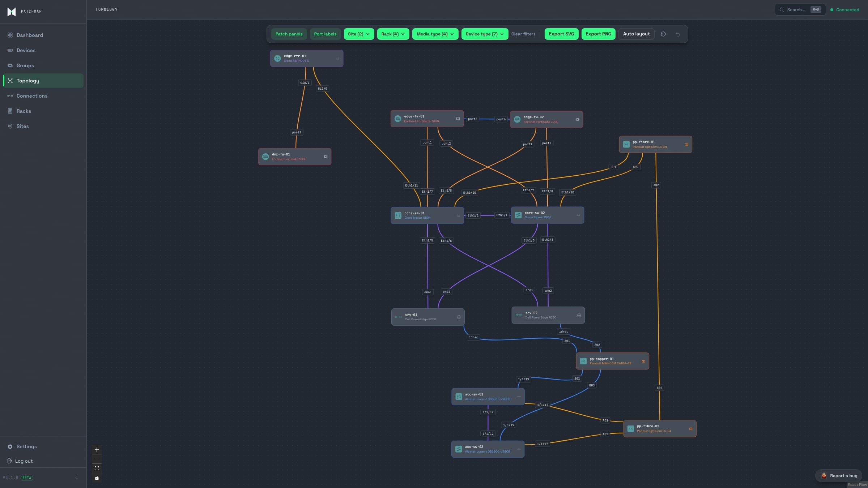The width and height of the screenshot is (868, 488).
Task: Focus the Search field
Action: point(800,10)
